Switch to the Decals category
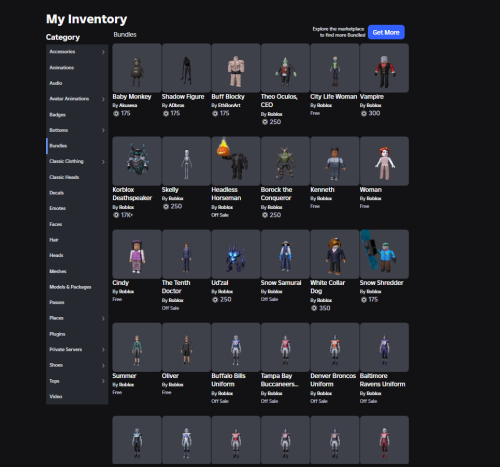The width and height of the screenshot is (500, 467). coord(77,193)
